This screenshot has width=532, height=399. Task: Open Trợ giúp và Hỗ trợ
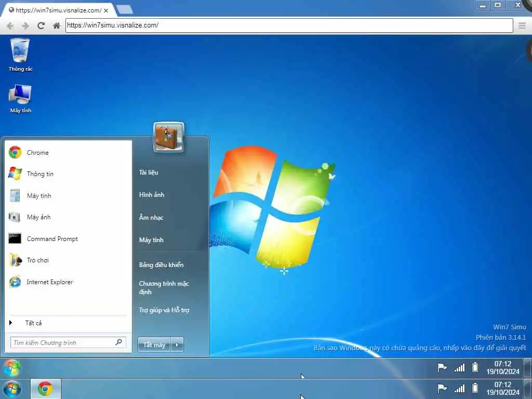(164, 310)
